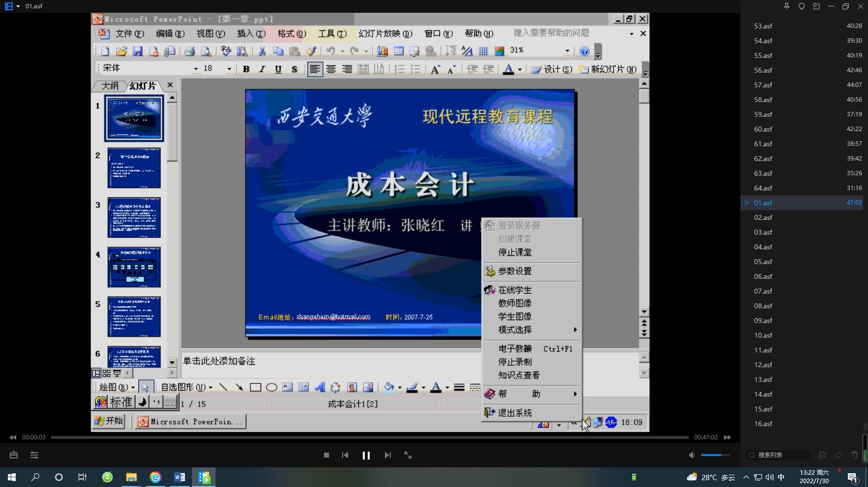Switch to the 大纲 tab
The height and width of the screenshot is (487, 868).
[x=110, y=85]
